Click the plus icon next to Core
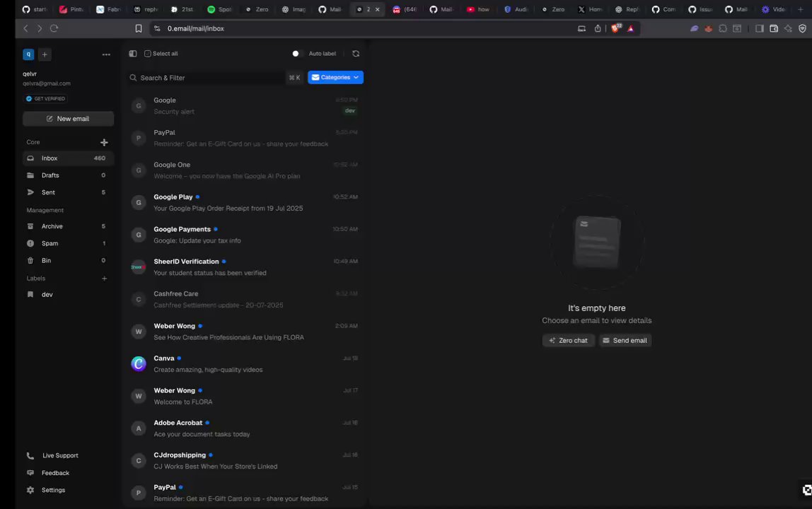Image resolution: width=812 pixels, height=509 pixels. [x=104, y=142]
